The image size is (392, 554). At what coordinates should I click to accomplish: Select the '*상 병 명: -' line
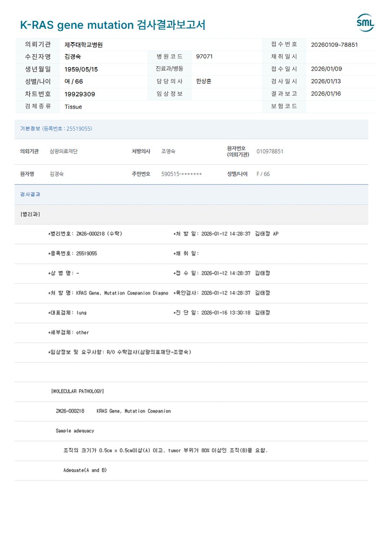64,273
